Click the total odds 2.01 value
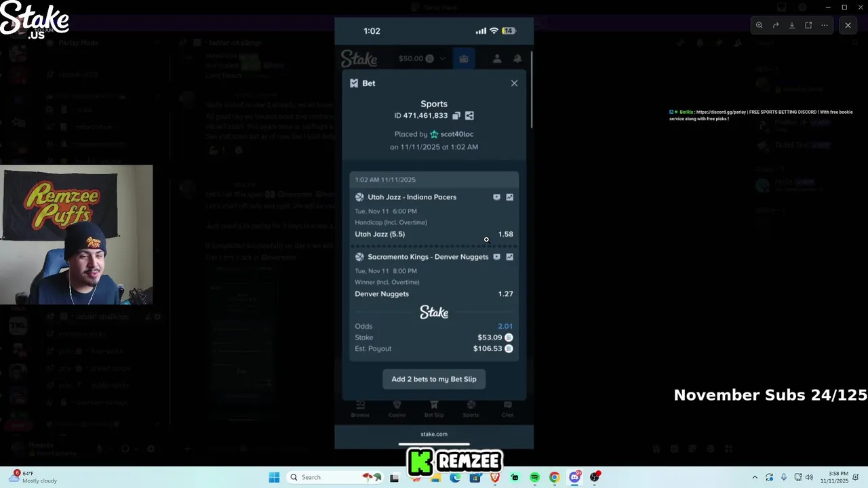Viewport: 868px width, 488px height. click(x=505, y=326)
